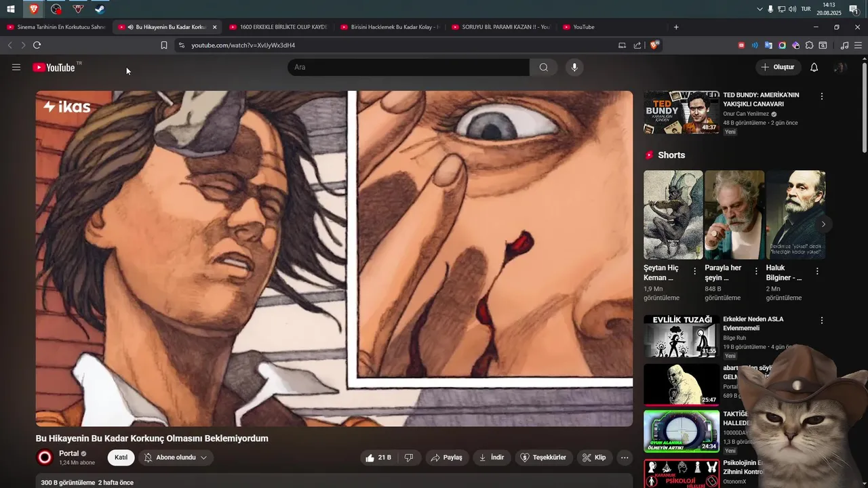Click the Klip clip button

594,457
